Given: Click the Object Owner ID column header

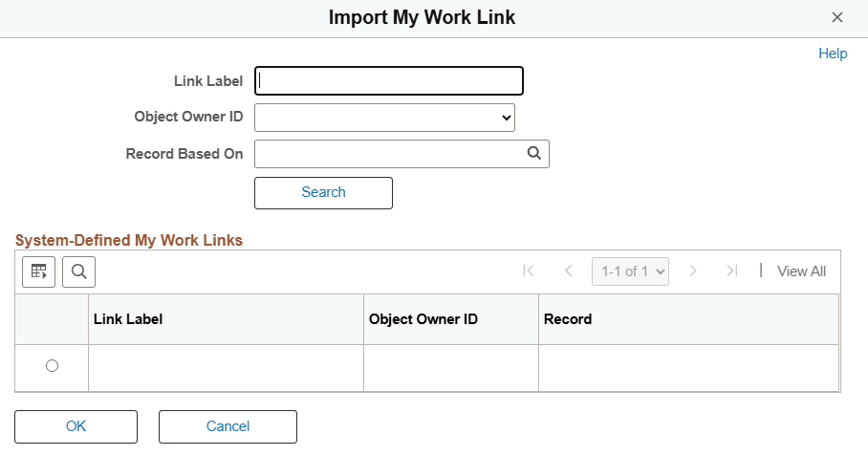Looking at the screenshot, I should 423,319.
